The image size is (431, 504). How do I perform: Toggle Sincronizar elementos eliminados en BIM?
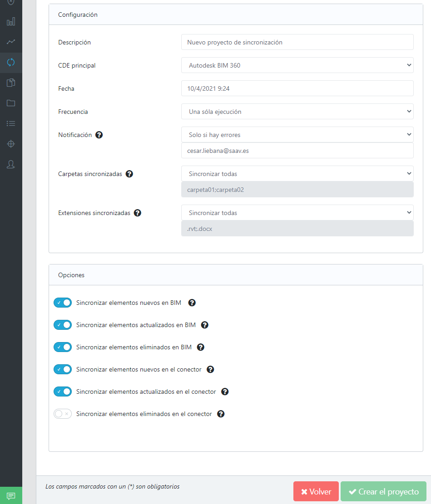pyautogui.click(x=62, y=347)
